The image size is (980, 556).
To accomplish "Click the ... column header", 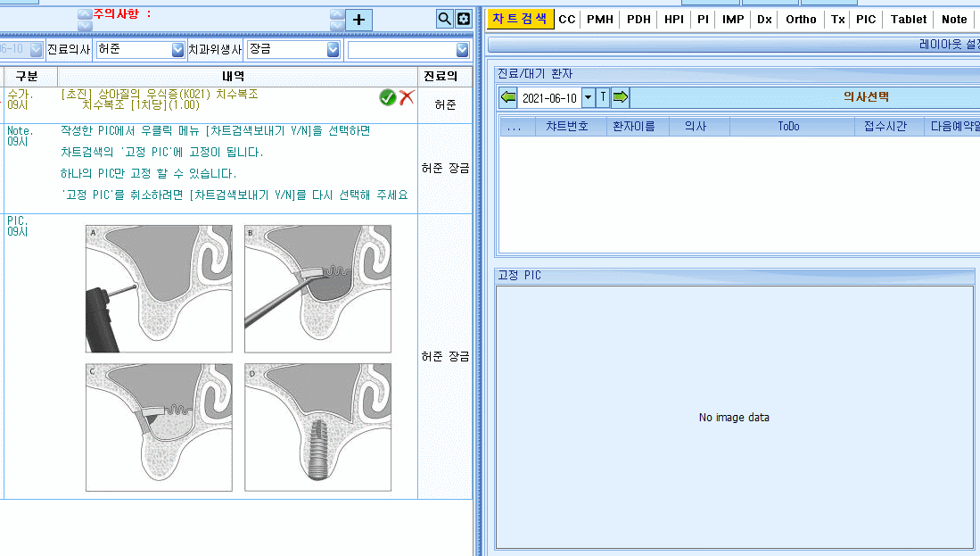I will tap(514, 127).
